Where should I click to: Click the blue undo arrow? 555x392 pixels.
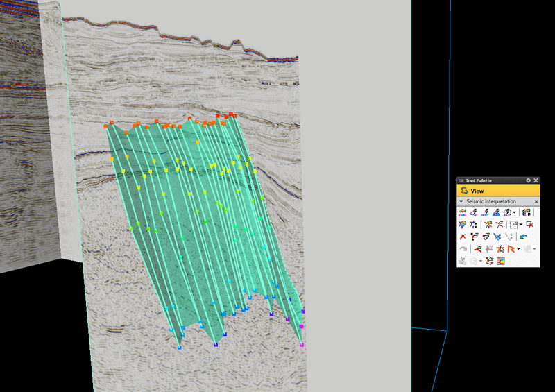coord(524,237)
